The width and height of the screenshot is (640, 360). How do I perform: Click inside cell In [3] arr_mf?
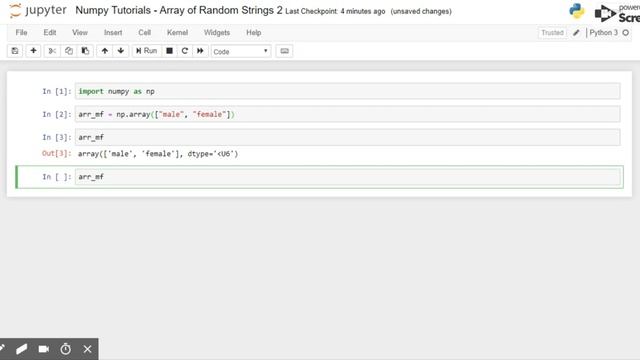pyautogui.click(x=347, y=138)
